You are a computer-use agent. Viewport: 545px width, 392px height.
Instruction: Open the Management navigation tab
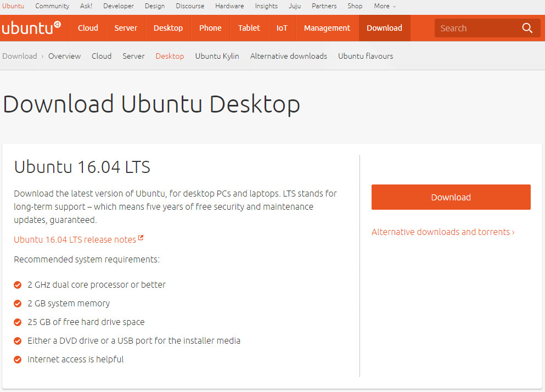[327, 28]
